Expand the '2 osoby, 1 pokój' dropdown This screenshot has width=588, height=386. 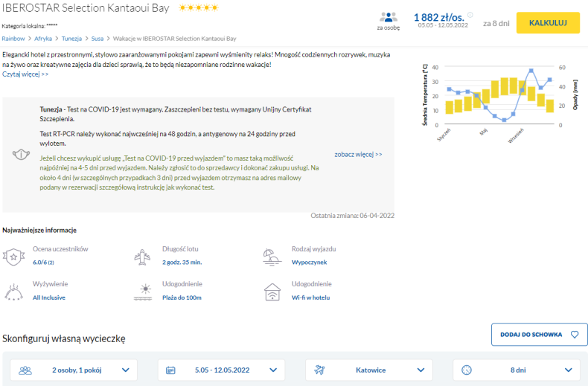click(x=74, y=370)
